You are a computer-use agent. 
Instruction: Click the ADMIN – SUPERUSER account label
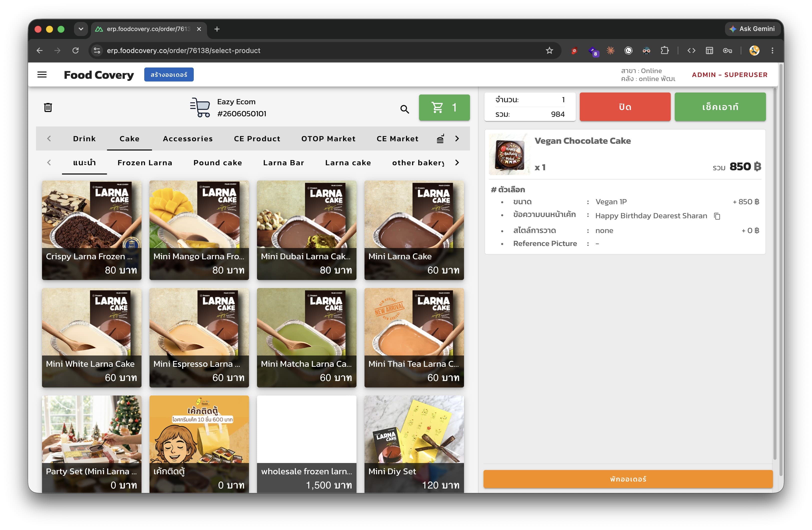(729, 75)
